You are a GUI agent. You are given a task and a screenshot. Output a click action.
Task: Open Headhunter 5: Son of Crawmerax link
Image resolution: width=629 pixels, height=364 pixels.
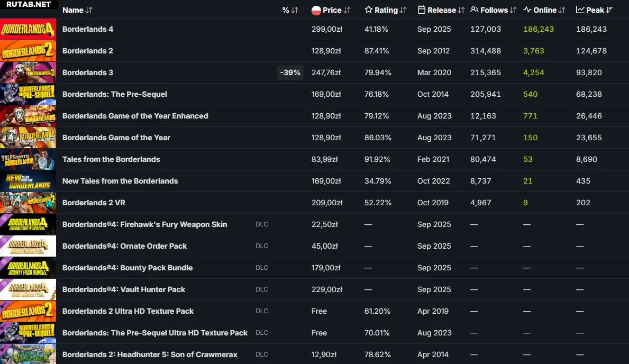point(150,354)
